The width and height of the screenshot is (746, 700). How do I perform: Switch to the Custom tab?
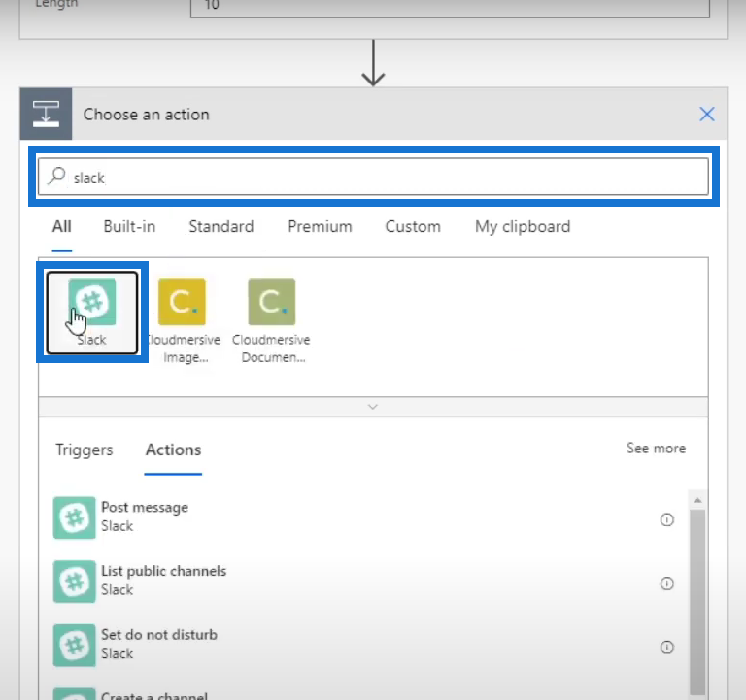(413, 227)
